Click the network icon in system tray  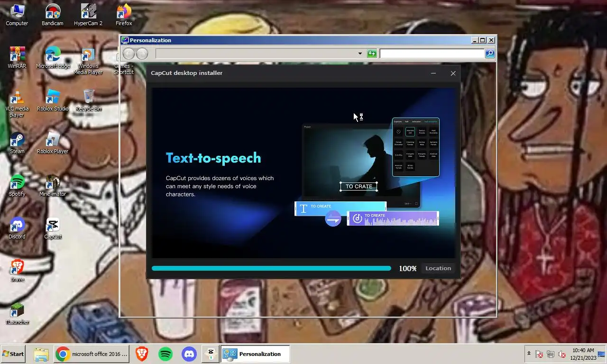pyautogui.click(x=551, y=354)
